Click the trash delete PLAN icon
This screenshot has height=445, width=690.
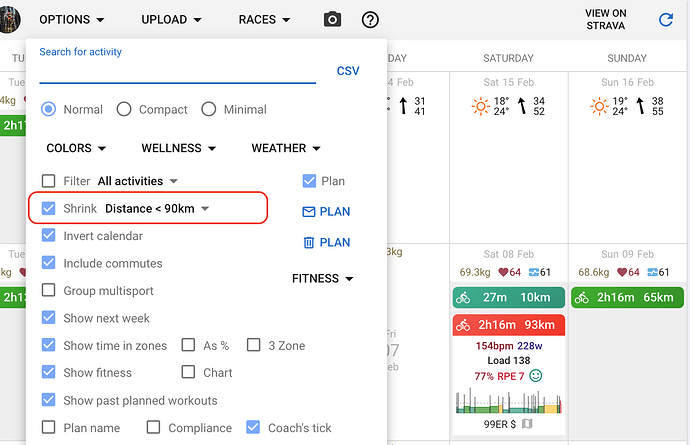[x=309, y=243]
